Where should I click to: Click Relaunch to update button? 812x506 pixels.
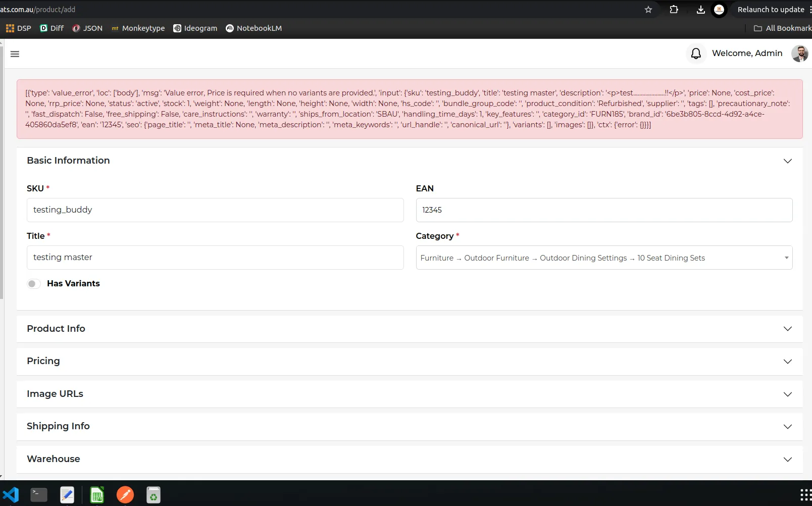tap(770, 10)
